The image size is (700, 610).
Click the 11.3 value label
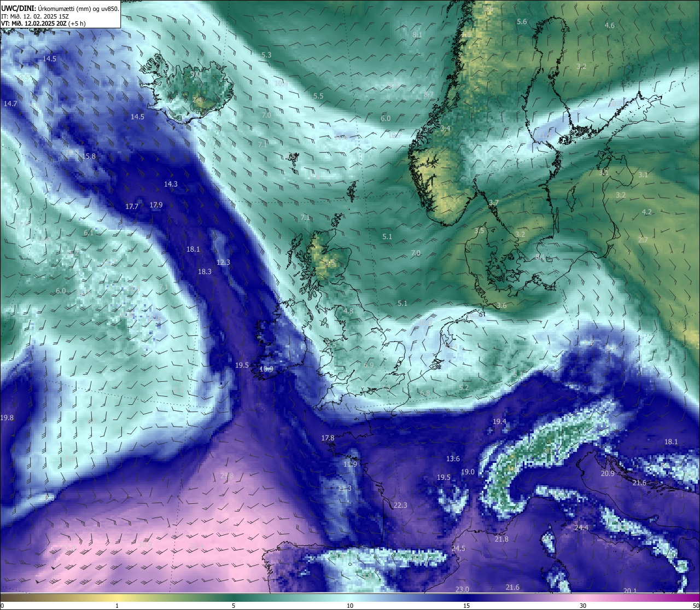coord(345,488)
